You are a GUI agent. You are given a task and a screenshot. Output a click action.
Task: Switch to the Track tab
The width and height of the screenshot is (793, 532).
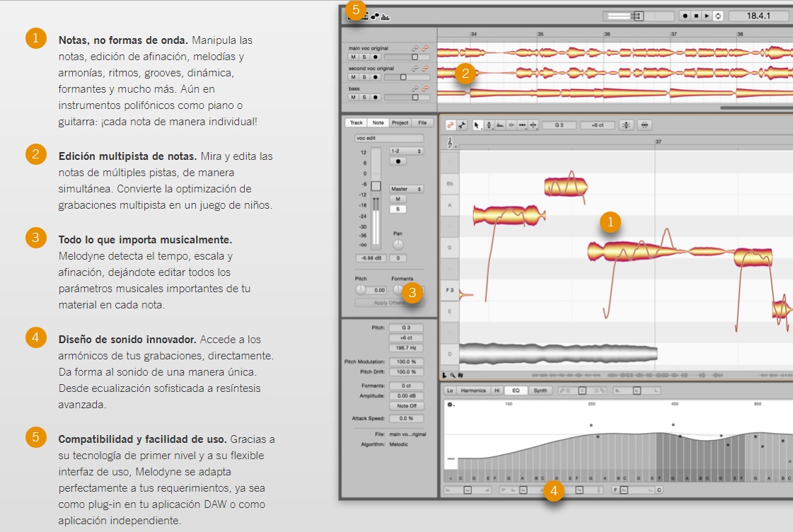pyautogui.click(x=356, y=123)
